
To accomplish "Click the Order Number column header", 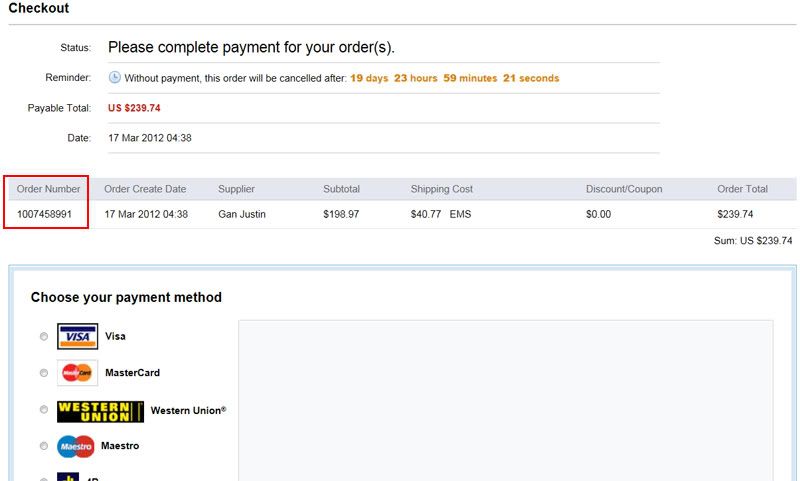I will coord(48,189).
